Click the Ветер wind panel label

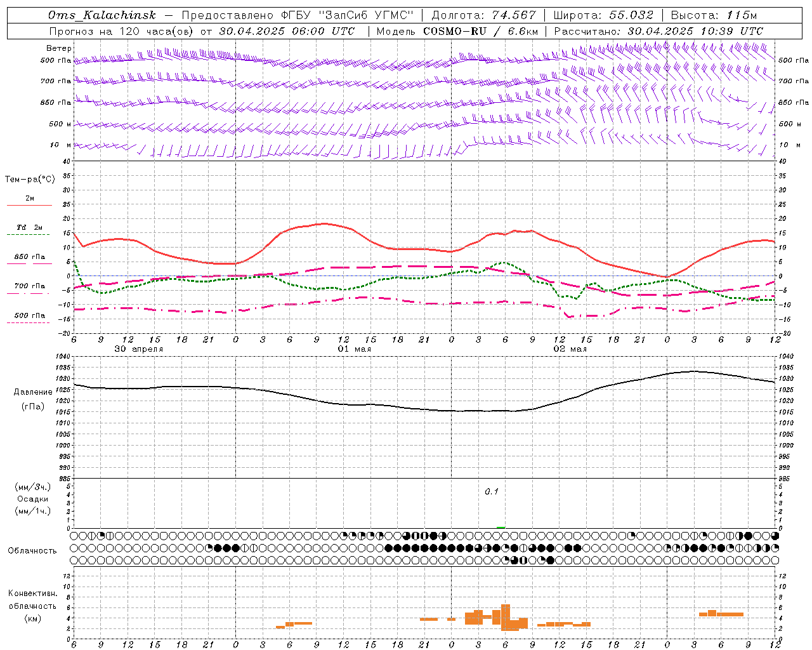58,48
